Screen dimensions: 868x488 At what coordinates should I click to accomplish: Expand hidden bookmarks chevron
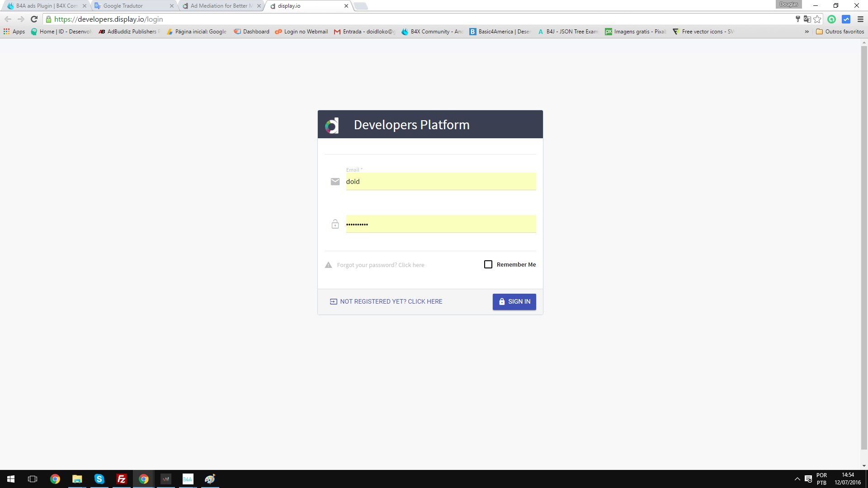click(807, 32)
